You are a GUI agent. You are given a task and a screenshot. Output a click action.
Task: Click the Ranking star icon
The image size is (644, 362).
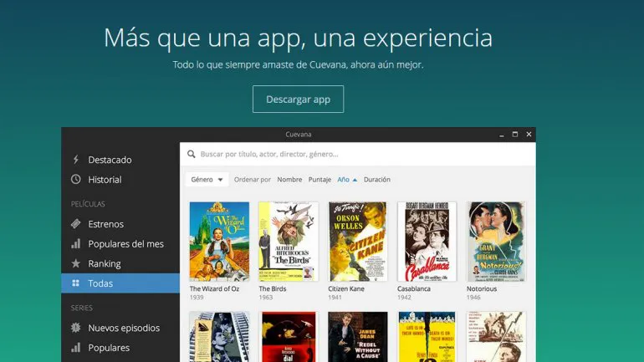pos(75,263)
